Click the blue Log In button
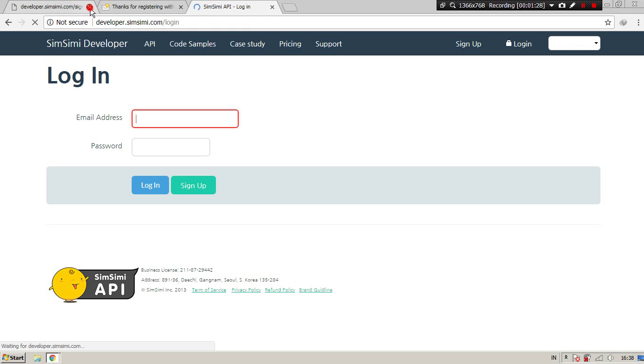Viewport: 644px width, 364px height. 150,185
